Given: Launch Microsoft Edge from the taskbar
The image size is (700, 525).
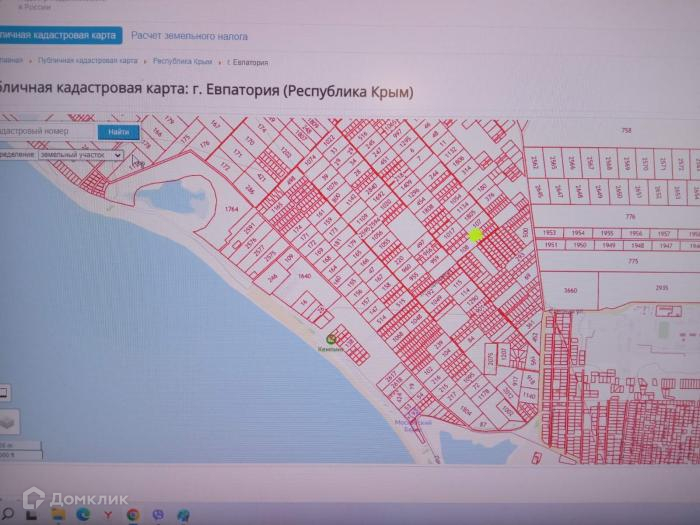Looking at the screenshot, I should pos(83,514).
